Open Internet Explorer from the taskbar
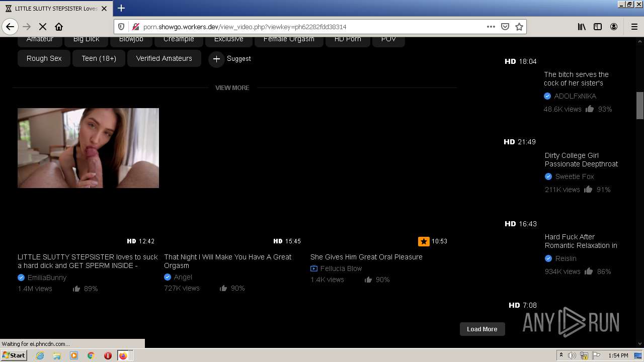The width and height of the screenshot is (644, 362). click(40, 355)
